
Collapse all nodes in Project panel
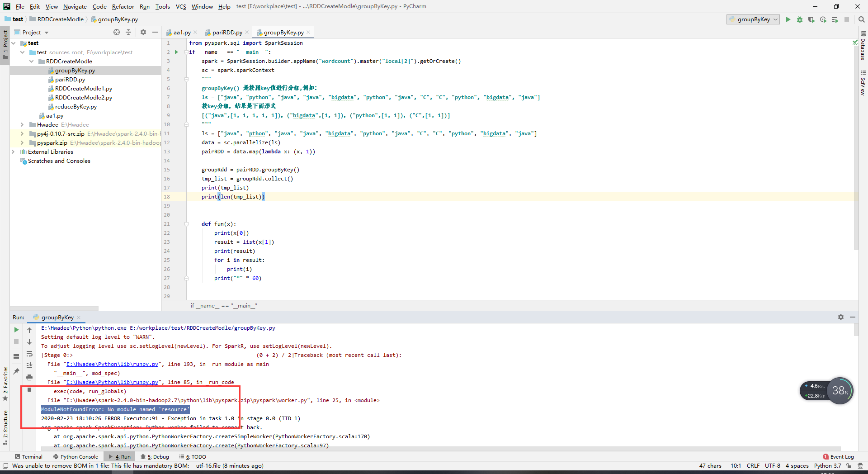click(128, 32)
